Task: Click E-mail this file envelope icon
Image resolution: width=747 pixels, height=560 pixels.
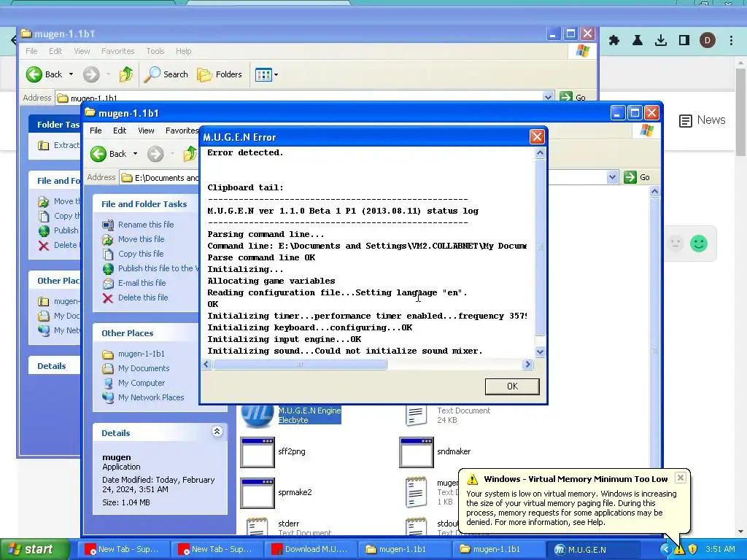Action: pyautogui.click(x=108, y=284)
